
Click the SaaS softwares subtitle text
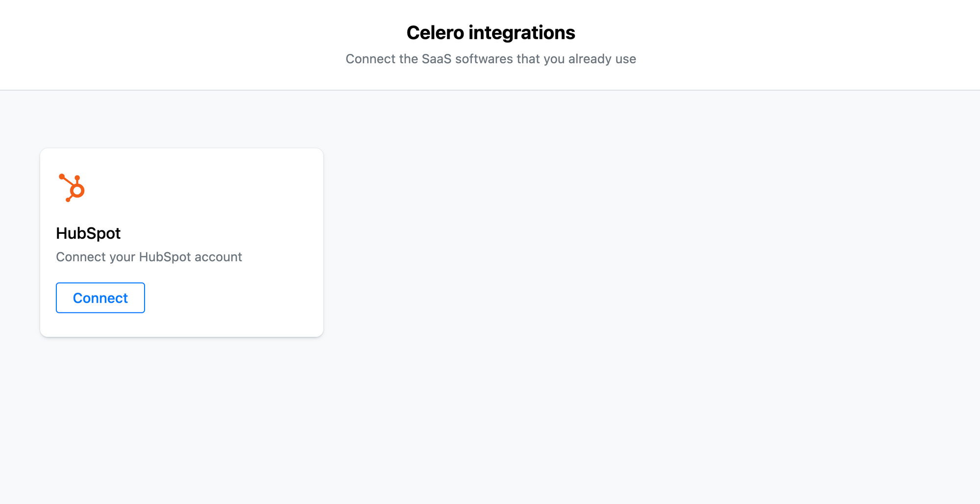(490, 59)
